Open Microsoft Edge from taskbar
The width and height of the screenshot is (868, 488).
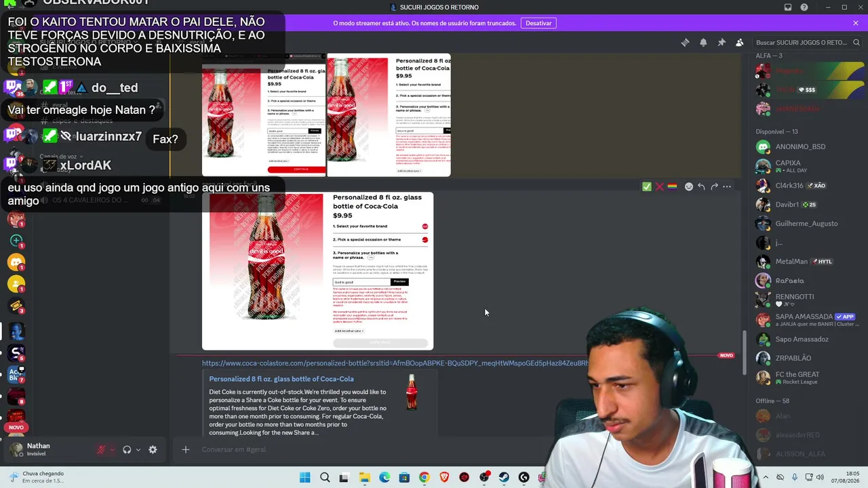click(x=384, y=477)
